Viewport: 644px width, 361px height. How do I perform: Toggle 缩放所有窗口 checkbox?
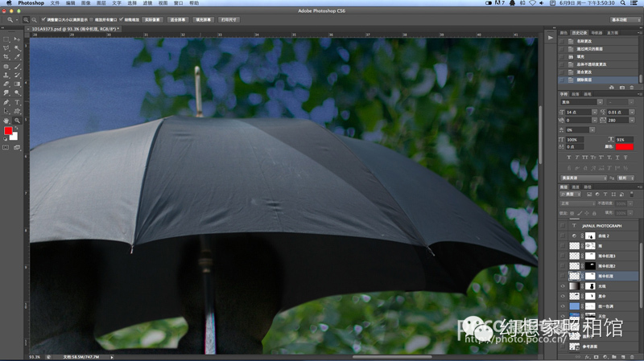coord(92,19)
